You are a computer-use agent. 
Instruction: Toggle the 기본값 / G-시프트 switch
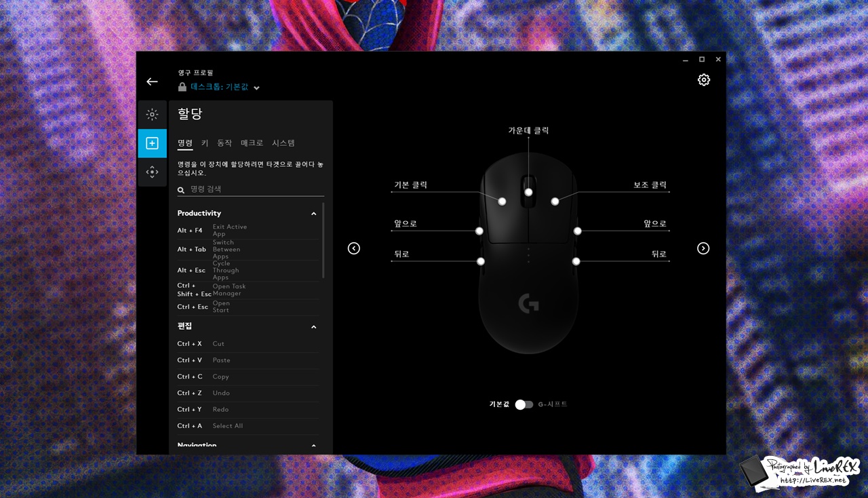click(x=524, y=404)
